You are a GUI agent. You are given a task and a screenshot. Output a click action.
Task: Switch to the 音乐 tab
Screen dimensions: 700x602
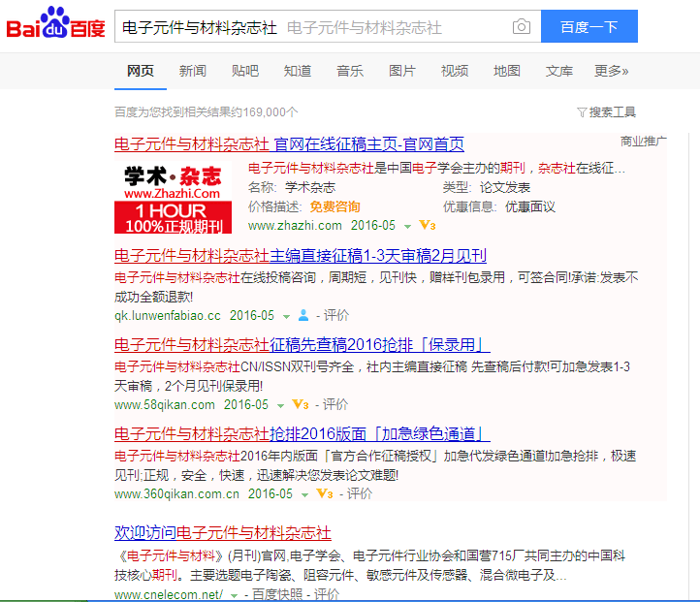[350, 71]
